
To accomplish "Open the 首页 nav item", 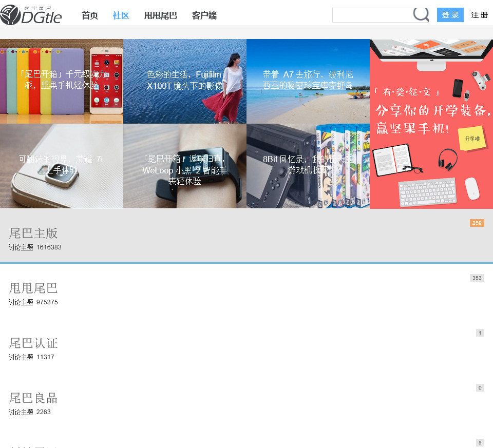I will [90, 15].
